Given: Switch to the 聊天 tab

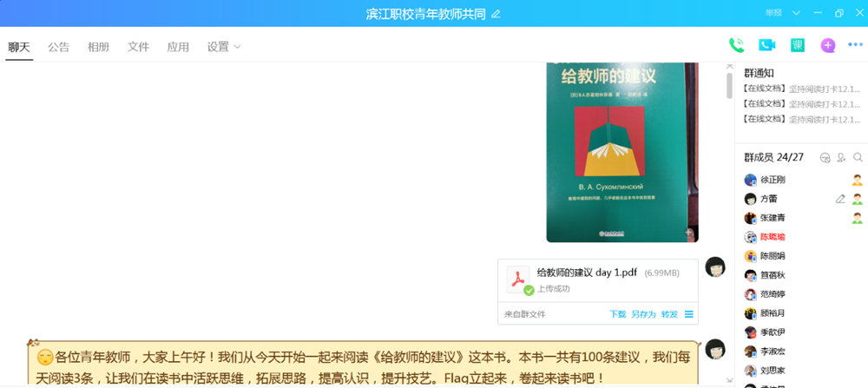Looking at the screenshot, I should 19,47.
